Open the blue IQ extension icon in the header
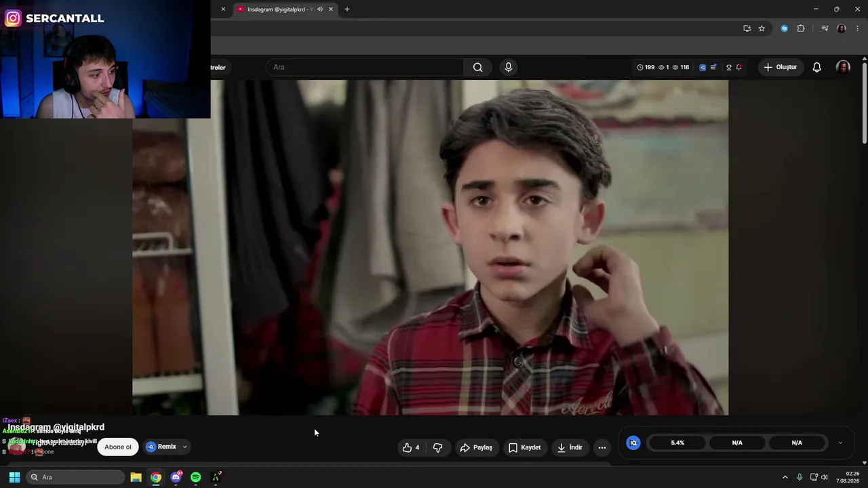The width and height of the screenshot is (868, 488). pyautogui.click(x=703, y=67)
